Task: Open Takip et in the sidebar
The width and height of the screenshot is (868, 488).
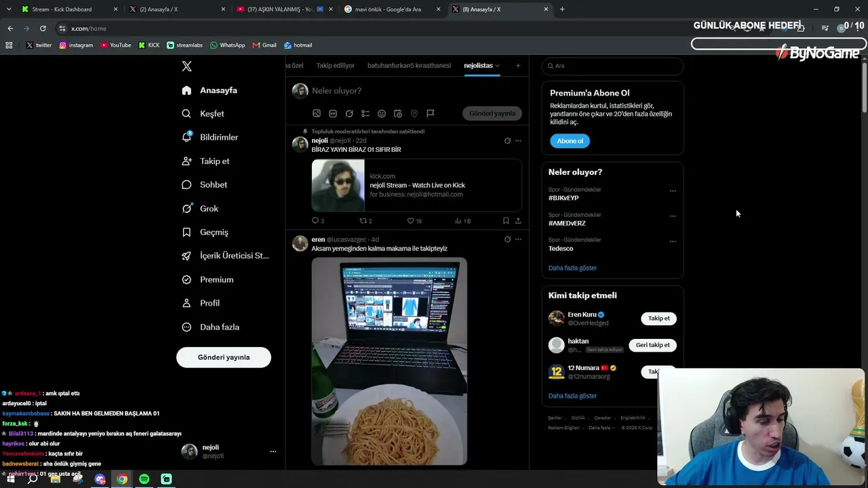Action: tap(205, 161)
